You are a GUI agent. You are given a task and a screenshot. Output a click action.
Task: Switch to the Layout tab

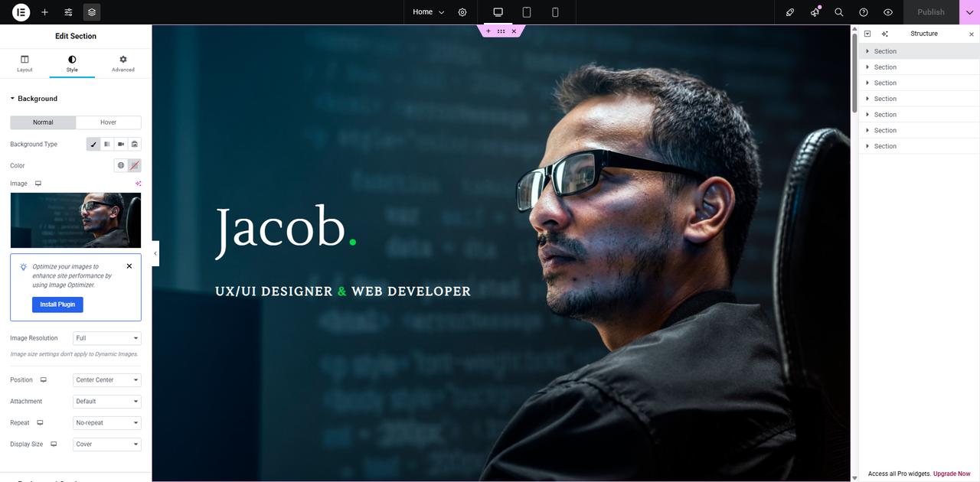click(24, 64)
